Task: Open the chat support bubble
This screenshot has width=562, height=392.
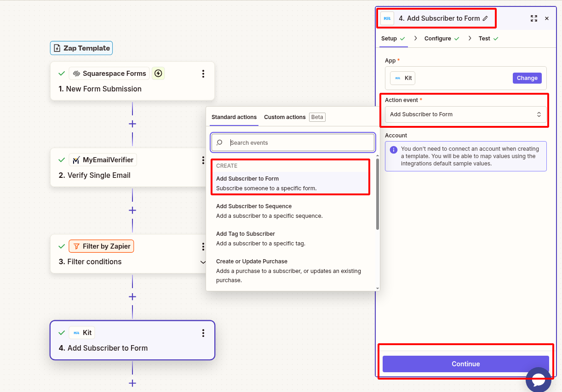Action: coord(538,380)
